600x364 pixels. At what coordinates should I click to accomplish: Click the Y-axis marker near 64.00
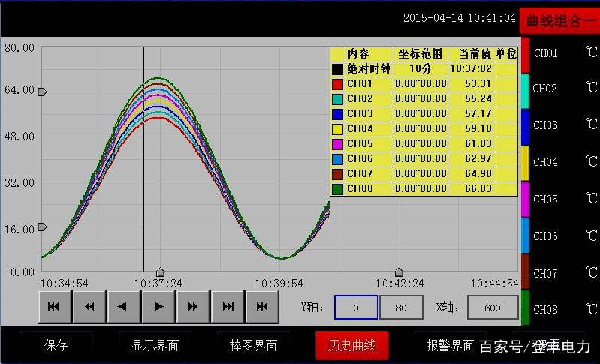(42, 92)
